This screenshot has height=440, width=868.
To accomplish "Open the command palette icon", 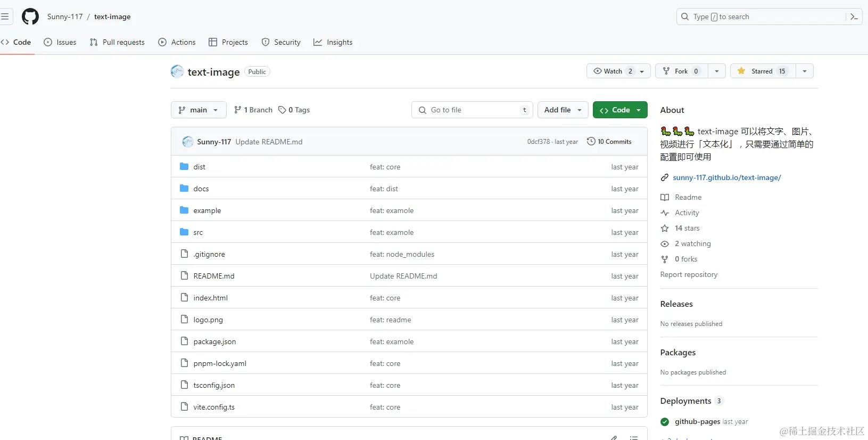I will pos(854,17).
